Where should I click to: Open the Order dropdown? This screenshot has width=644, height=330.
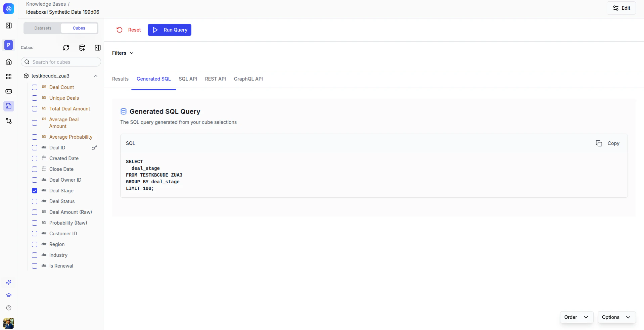pos(577,317)
